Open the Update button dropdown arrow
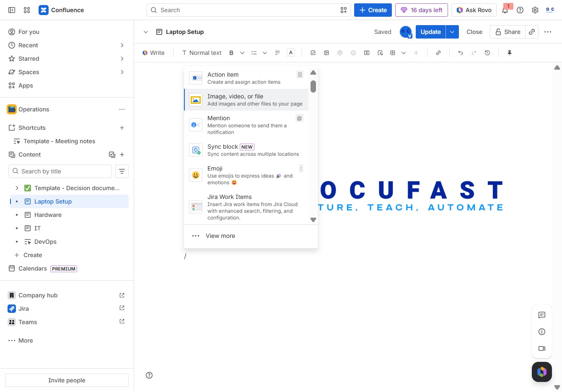Screen dimensions: 562x392 tap(452, 32)
